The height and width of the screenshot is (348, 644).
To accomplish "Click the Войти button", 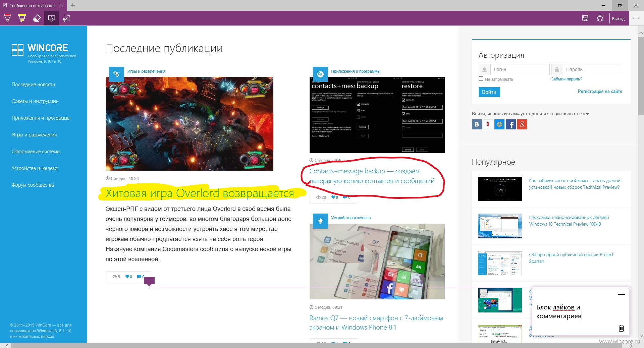I will (489, 92).
